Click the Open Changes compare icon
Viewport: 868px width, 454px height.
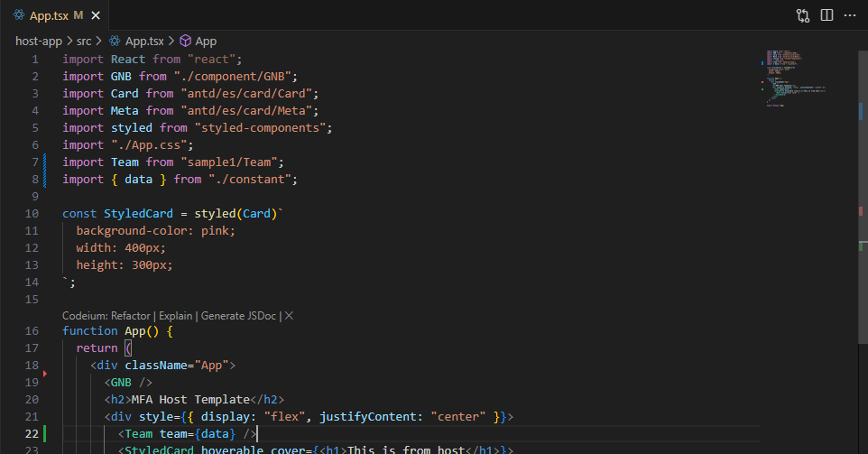(803, 15)
